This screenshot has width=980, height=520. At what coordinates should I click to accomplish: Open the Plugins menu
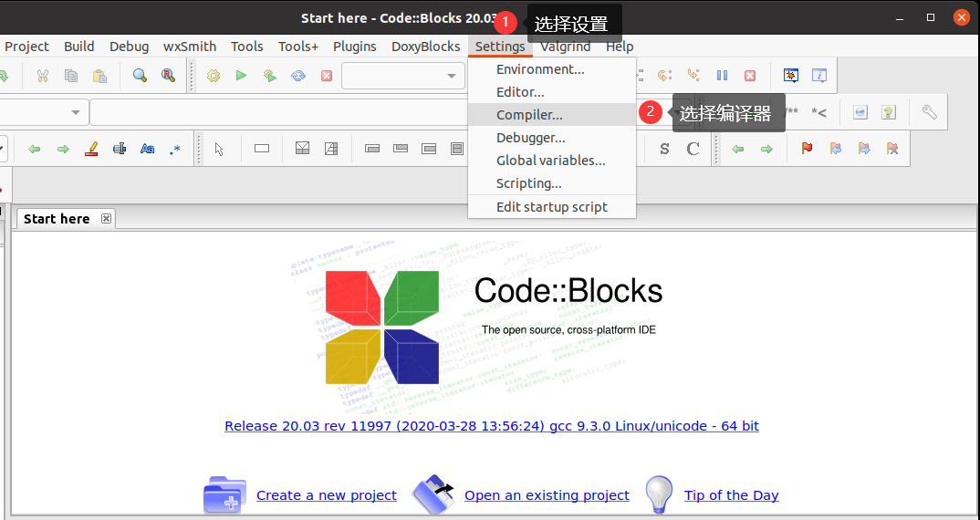pos(354,47)
